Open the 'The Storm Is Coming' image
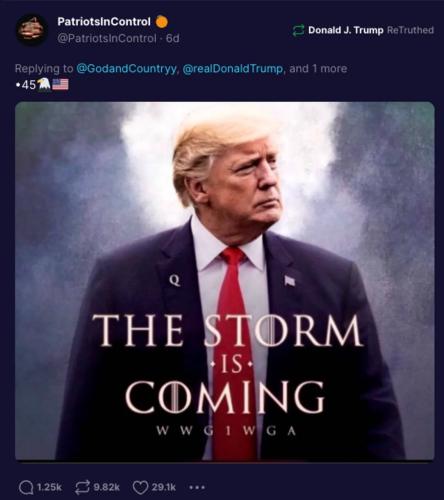 tap(225, 281)
